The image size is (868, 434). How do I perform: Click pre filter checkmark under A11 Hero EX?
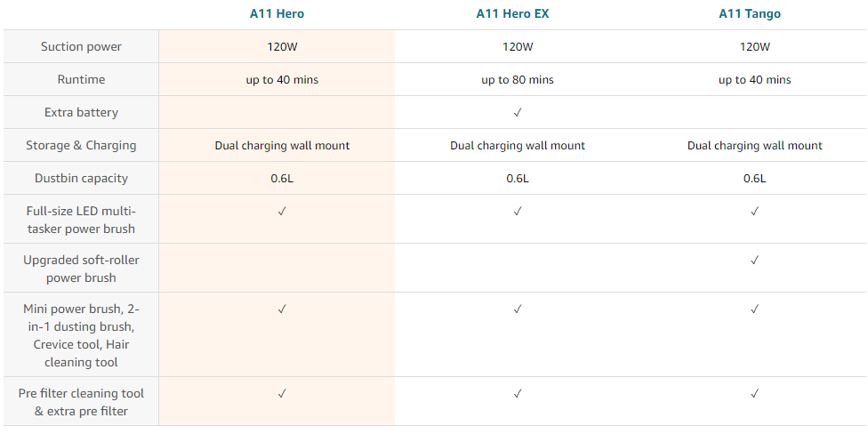[518, 394]
